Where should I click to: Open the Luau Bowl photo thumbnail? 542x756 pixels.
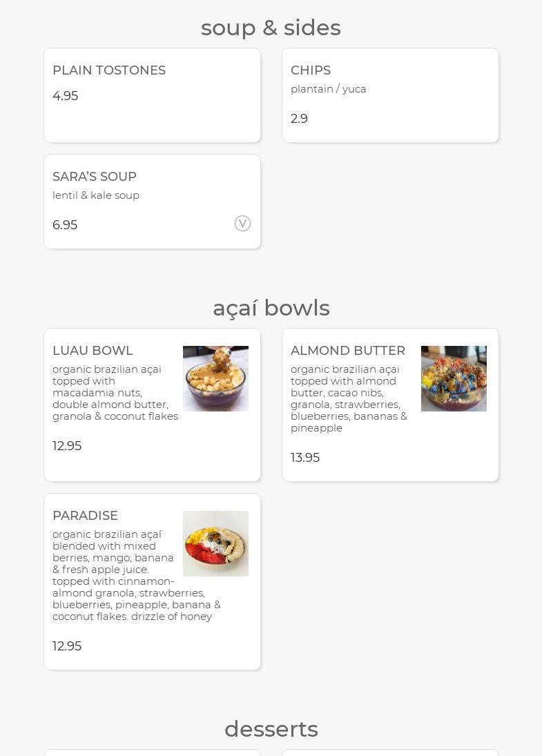[x=215, y=378]
